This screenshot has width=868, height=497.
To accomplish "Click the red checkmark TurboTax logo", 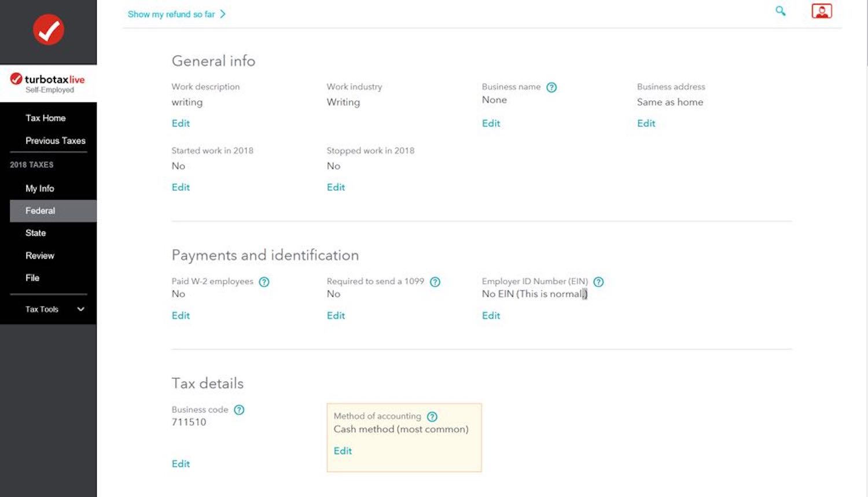I will [48, 30].
